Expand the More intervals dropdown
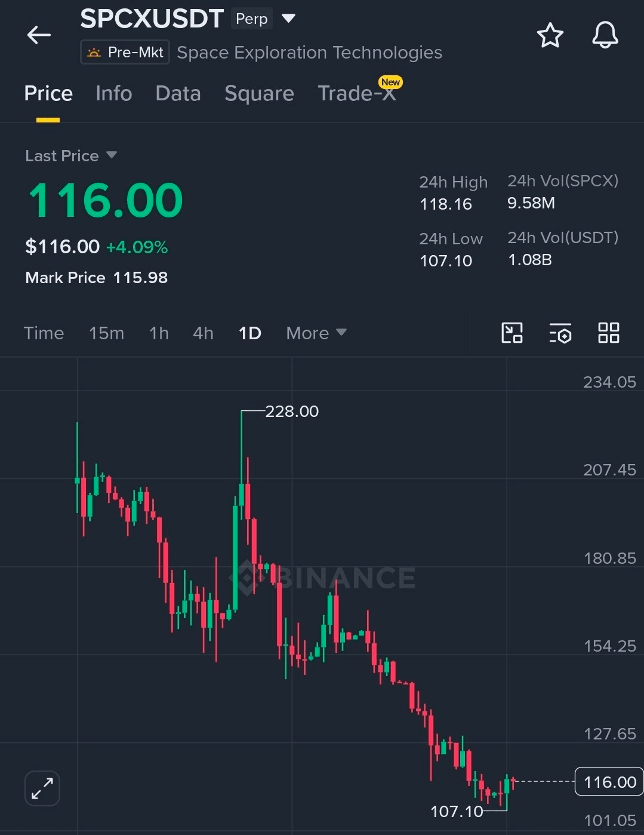Viewport: 644px width, 835px height. [316, 333]
